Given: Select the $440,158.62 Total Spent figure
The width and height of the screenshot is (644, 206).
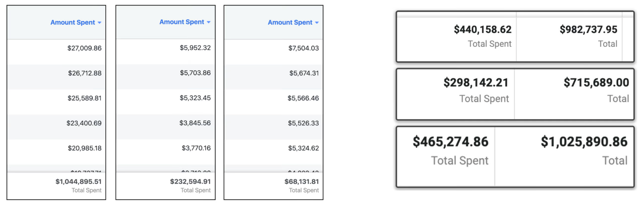Looking at the screenshot, I should 483,36.
